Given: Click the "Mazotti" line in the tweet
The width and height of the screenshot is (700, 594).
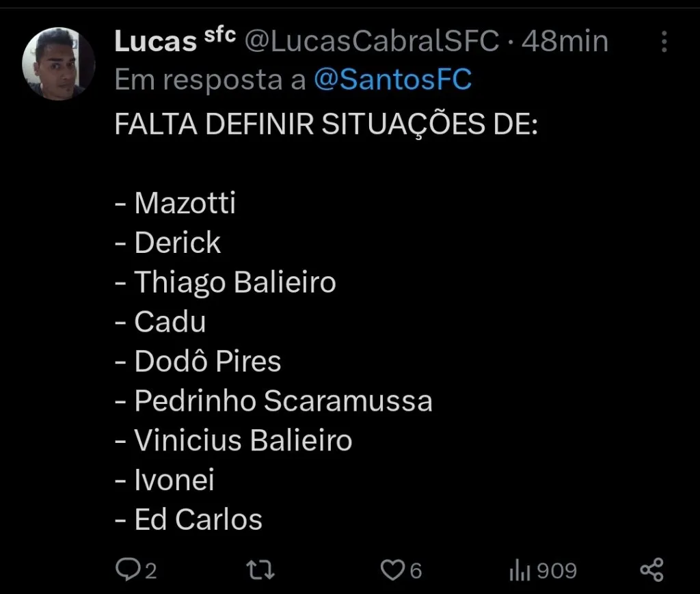Looking at the screenshot, I should coord(185,203).
